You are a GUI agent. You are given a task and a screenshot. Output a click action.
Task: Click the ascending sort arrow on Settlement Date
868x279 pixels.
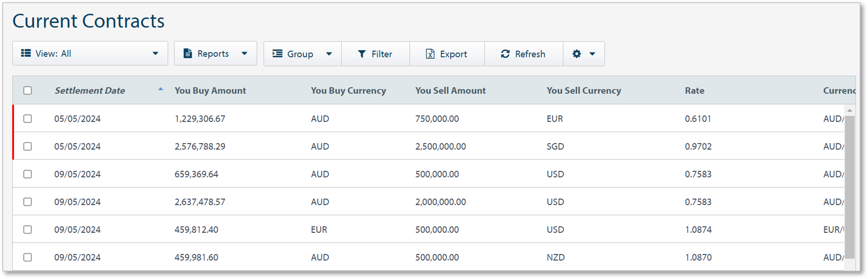pos(161,89)
